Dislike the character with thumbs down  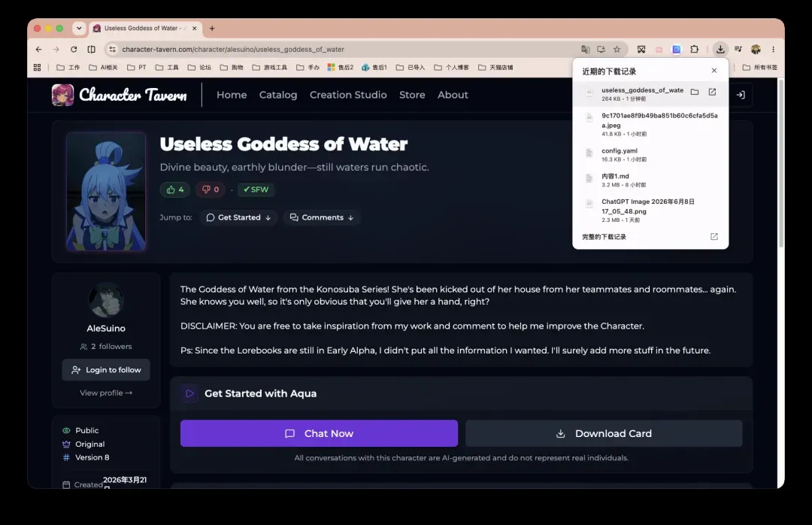[211, 190]
